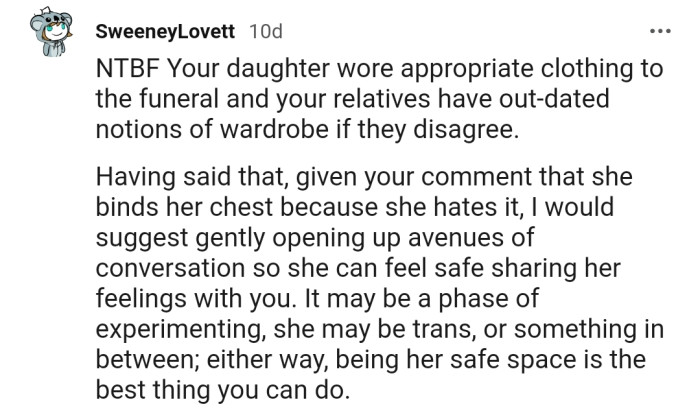
Task: Click the word "funeral" in the comment
Action: click(162, 102)
